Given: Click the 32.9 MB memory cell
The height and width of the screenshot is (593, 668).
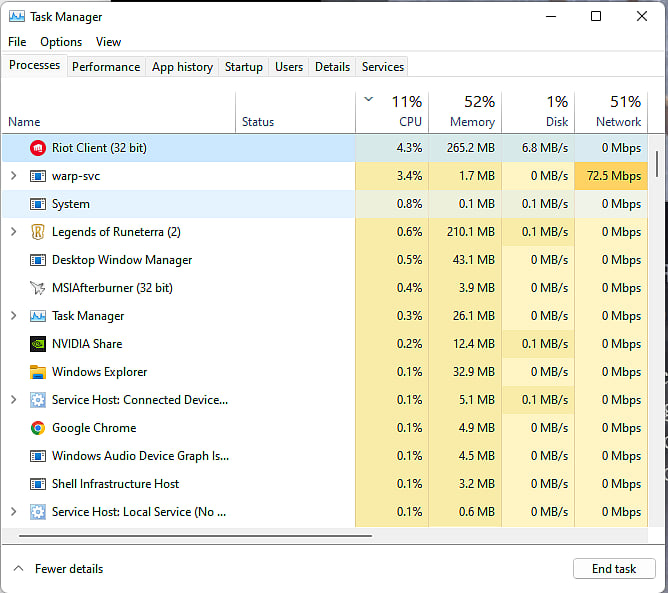Looking at the screenshot, I should click(465, 372).
